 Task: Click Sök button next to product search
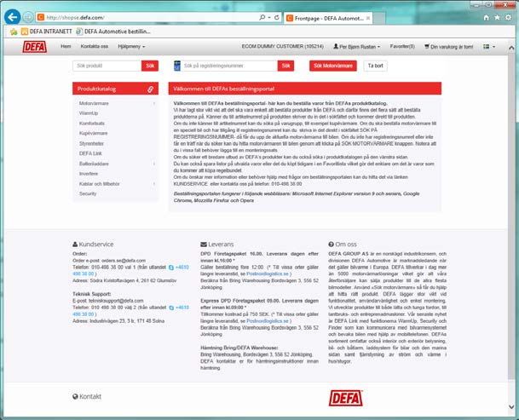[150, 66]
